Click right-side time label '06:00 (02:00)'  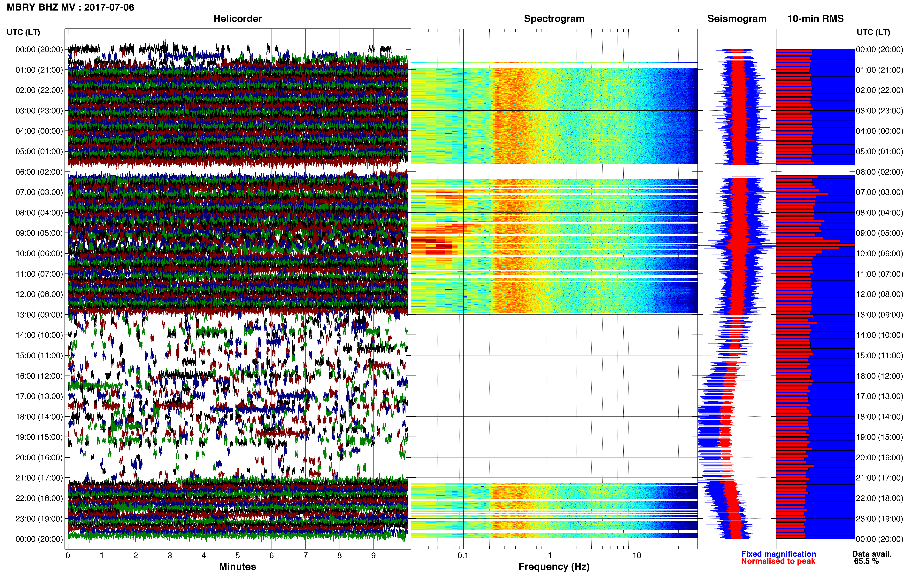(x=880, y=172)
